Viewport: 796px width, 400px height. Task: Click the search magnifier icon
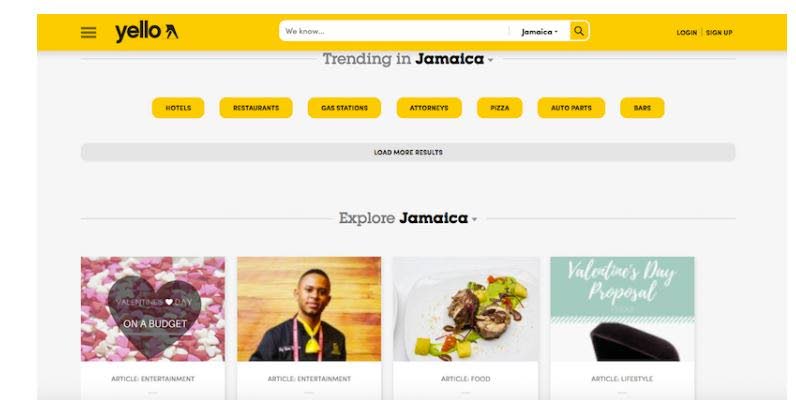click(579, 31)
